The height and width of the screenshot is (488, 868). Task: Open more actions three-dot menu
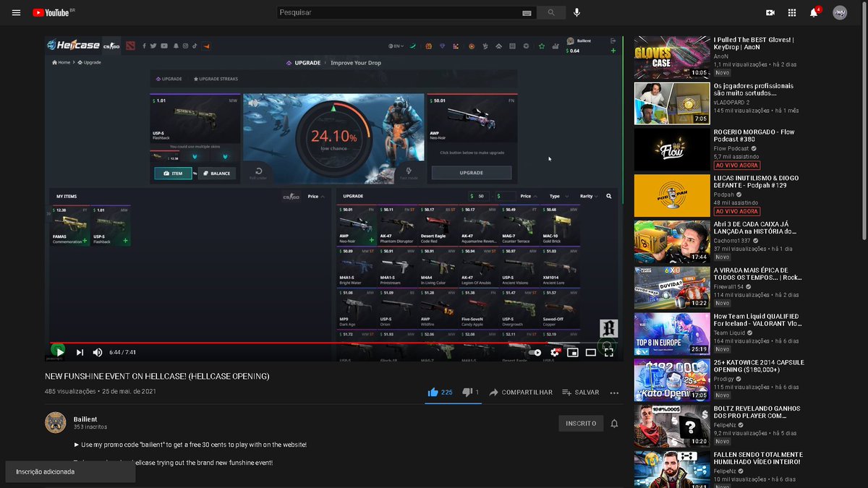(x=614, y=393)
